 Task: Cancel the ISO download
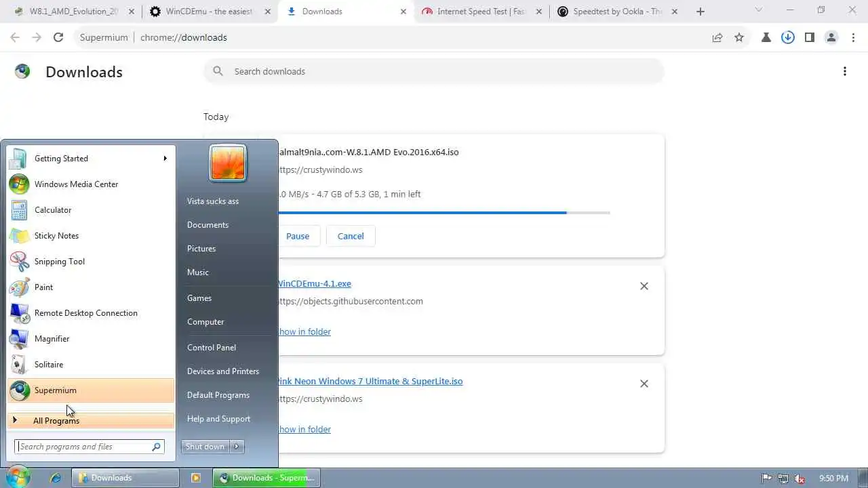pyautogui.click(x=351, y=236)
